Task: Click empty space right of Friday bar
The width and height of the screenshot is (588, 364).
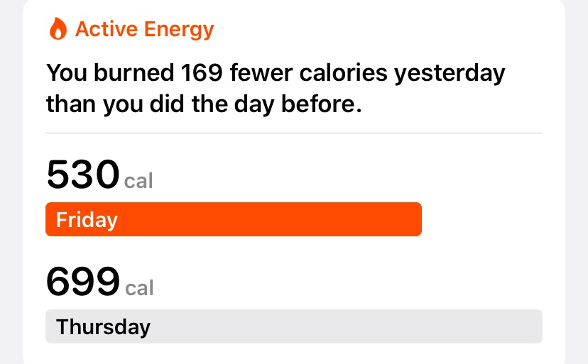Action: (x=482, y=219)
